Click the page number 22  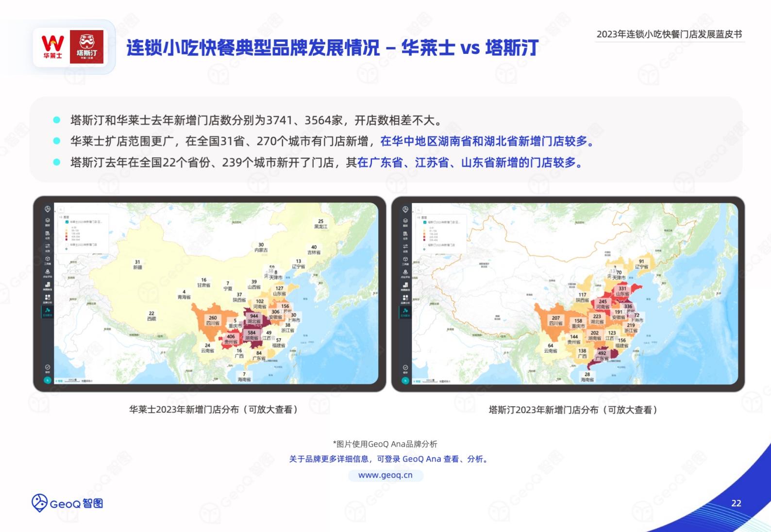(736, 503)
